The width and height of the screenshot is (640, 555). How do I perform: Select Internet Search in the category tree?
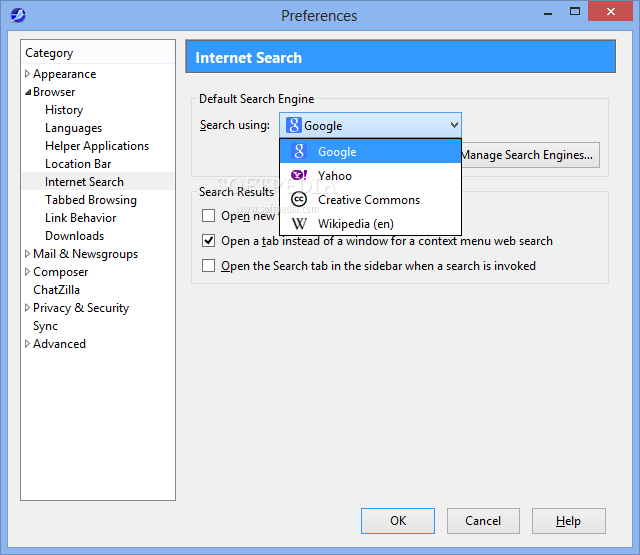[84, 182]
